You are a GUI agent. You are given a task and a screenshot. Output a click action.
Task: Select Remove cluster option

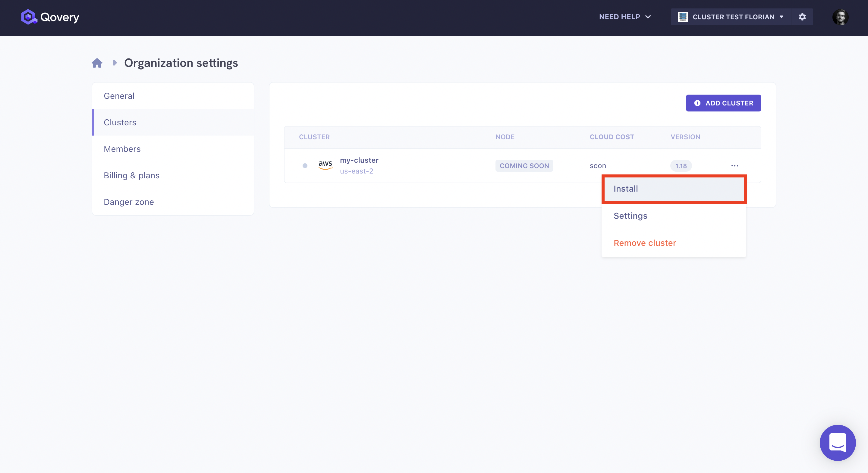click(x=674, y=243)
